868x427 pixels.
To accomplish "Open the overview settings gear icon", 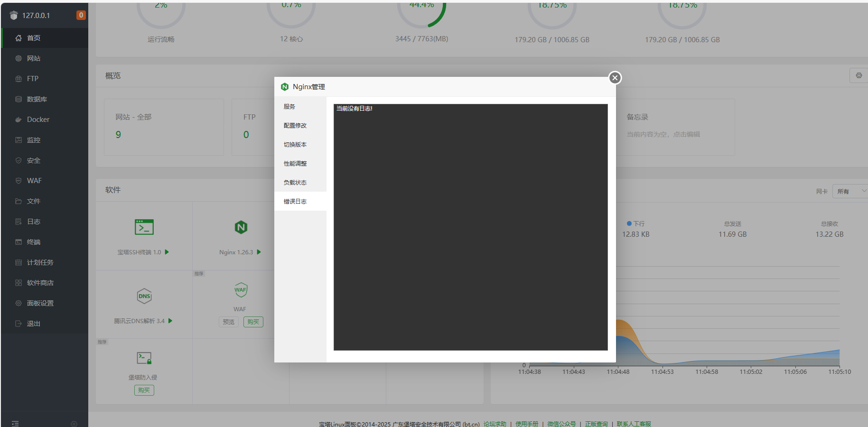I will [x=859, y=75].
